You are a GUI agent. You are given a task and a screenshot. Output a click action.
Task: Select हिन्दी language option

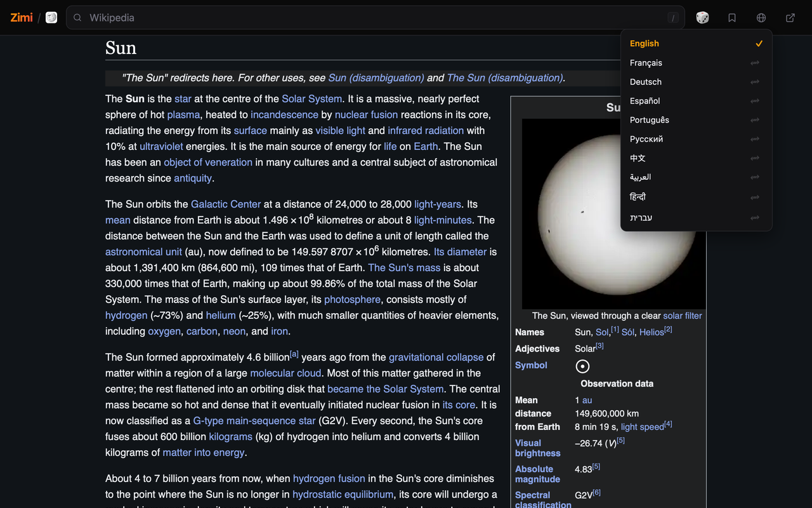pos(696,197)
